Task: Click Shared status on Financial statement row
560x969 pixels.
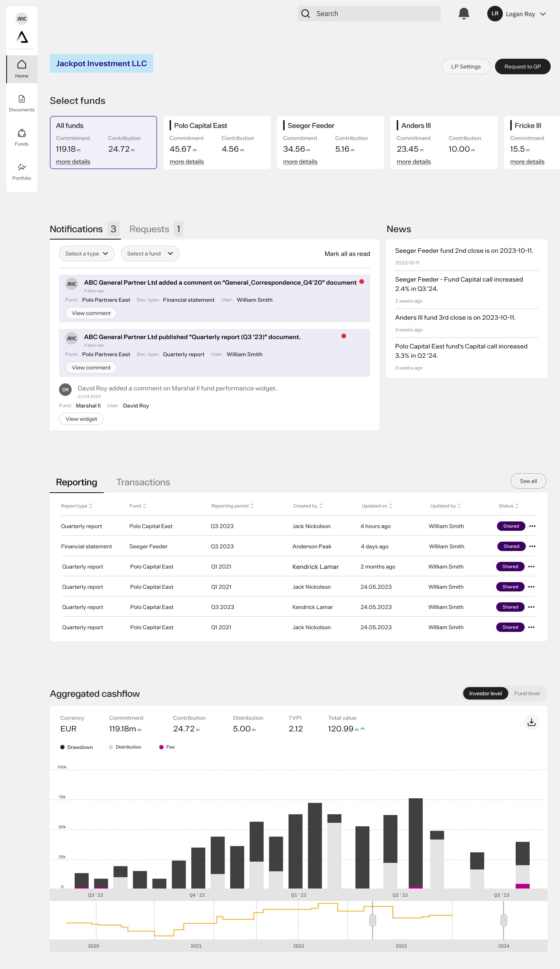Action: (x=511, y=546)
